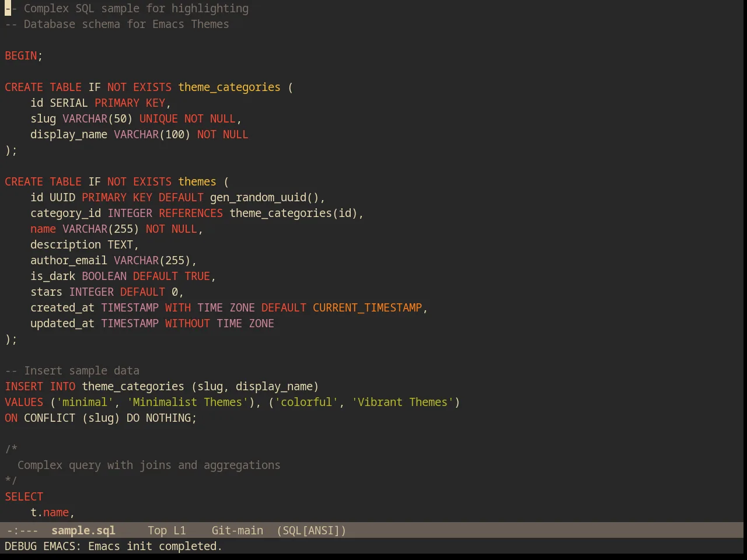Click CURRENT_TIMESTAMP default value
This screenshot has height=560, width=747.
(367, 307)
